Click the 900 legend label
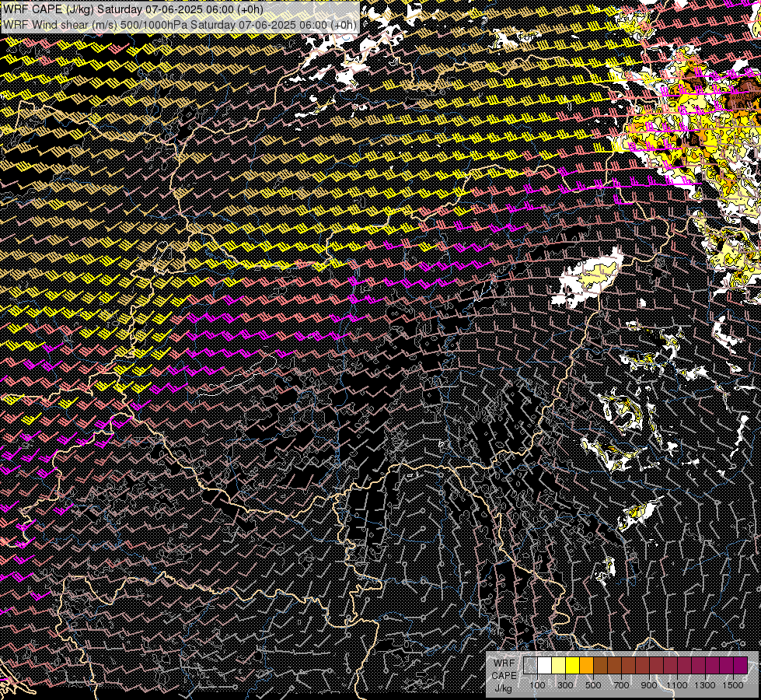Screen dimensions: 761x700 649,685
